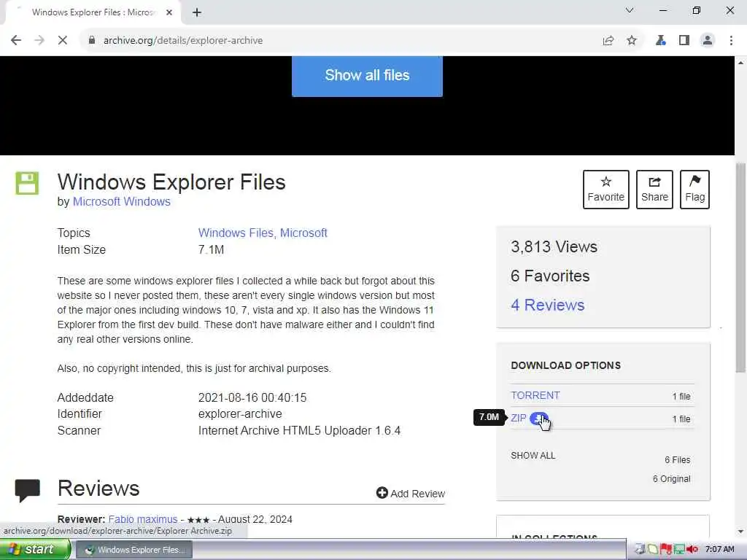Viewport: 747px width, 560px height.
Task: Select the Windows Explorer Files tab
Action: 93,12
